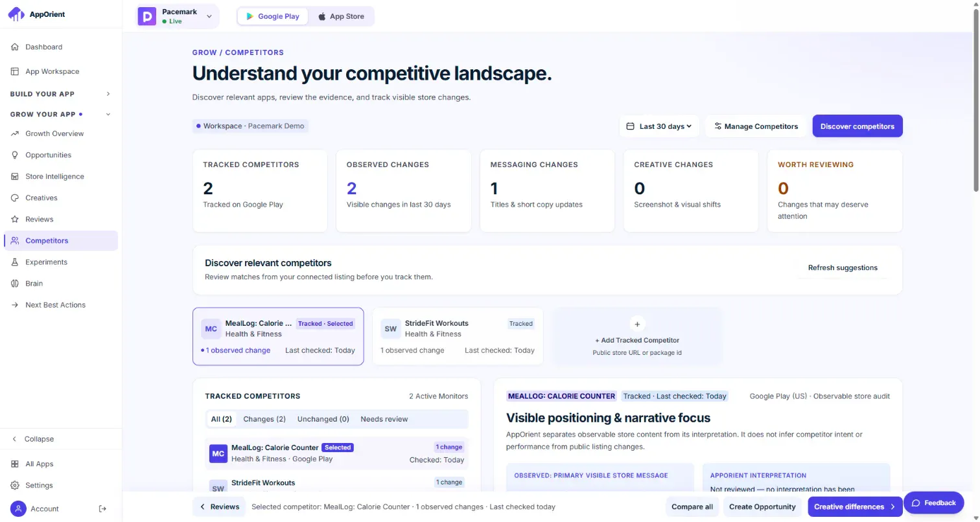Image resolution: width=980 pixels, height=522 pixels.
Task: Click the All Apps grid icon
Action: coord(15,464)
